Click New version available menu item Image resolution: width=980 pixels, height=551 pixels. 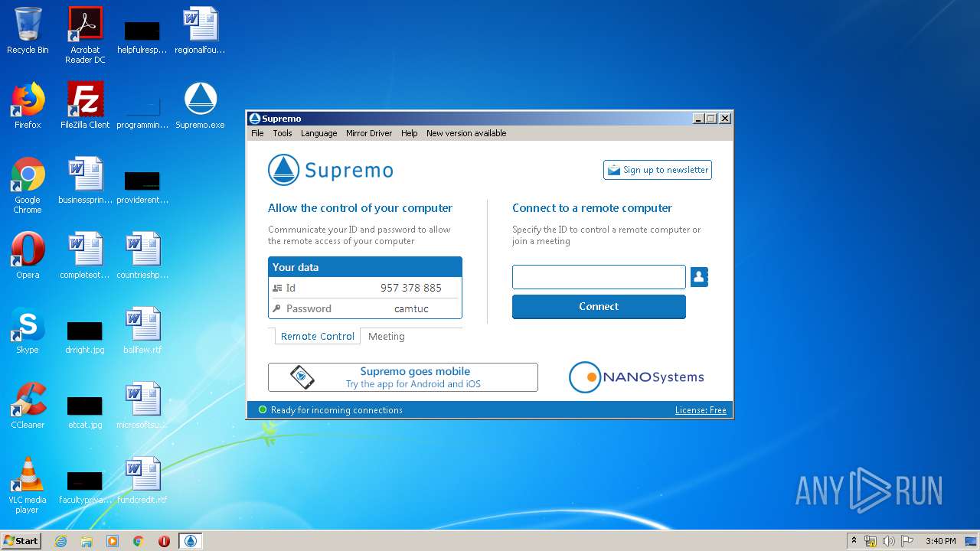coord(466,133)
